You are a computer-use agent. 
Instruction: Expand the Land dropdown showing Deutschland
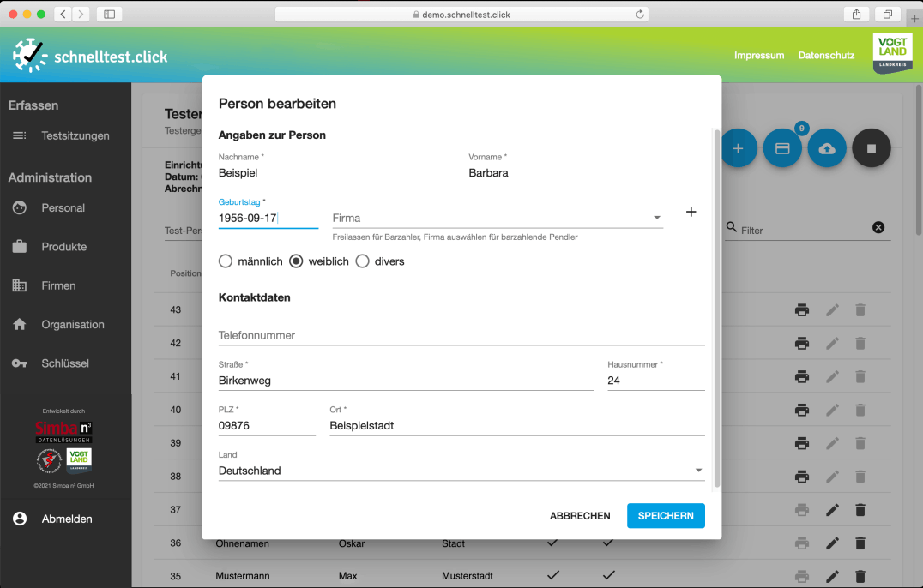click(x=461, y=471)
